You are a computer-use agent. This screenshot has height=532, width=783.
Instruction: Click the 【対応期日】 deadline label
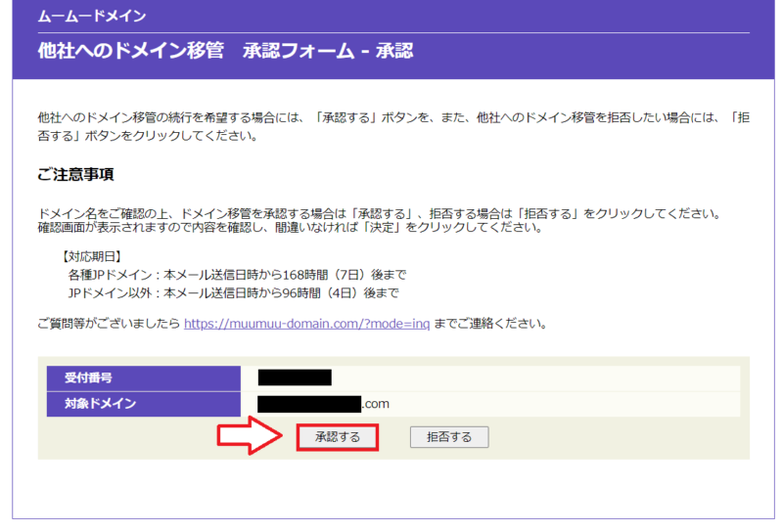pyautogui.click(x=95, y=255)
